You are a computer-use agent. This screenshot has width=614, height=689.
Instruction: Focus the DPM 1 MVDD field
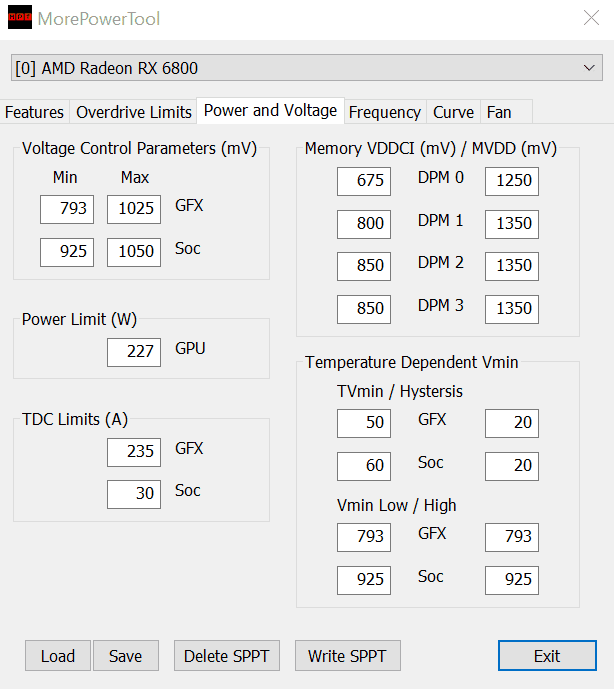(x=512, y=224)
